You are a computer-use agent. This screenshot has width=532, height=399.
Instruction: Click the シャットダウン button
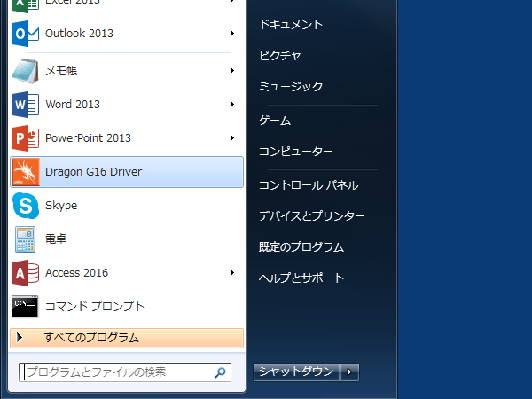click(296, 372)
